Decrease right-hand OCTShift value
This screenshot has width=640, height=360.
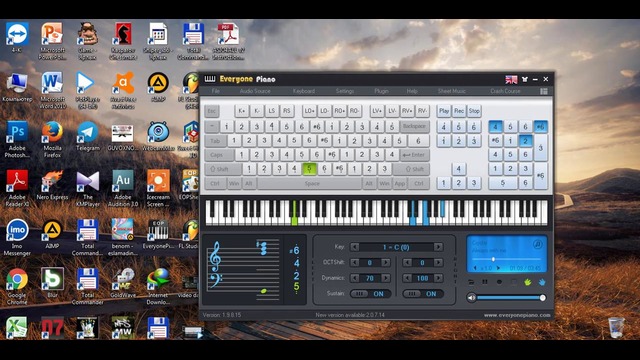click(x=407, y=262)
